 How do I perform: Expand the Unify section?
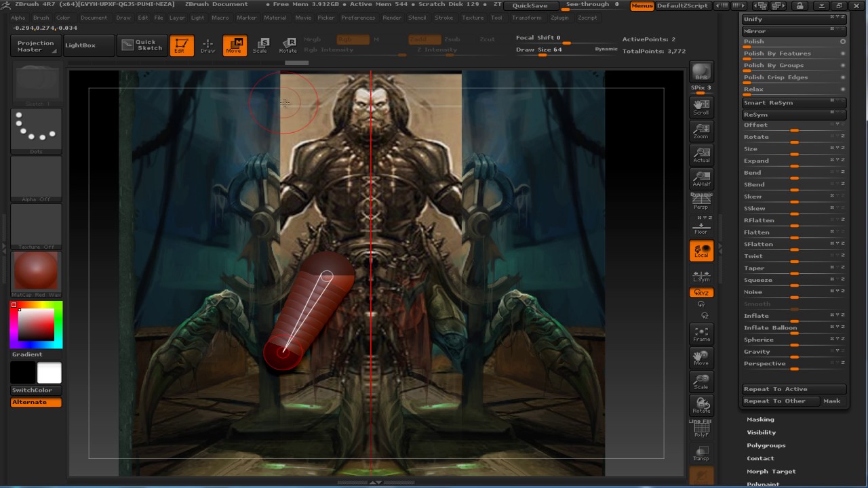[x=794, y=19]
